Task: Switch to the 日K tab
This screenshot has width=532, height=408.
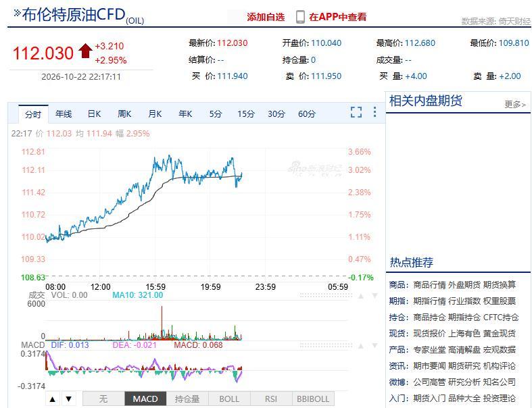Action: pos(94,114)
